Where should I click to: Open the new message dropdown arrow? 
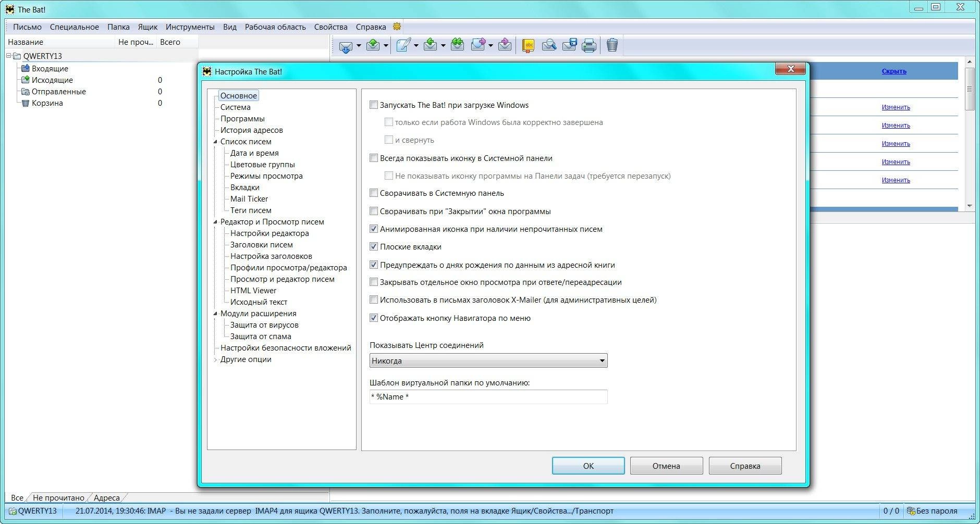(416, 46)
